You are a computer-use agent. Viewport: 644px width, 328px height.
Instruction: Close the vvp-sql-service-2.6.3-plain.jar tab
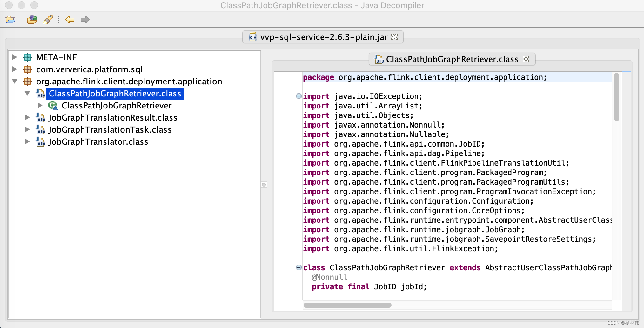click(394, 37)
